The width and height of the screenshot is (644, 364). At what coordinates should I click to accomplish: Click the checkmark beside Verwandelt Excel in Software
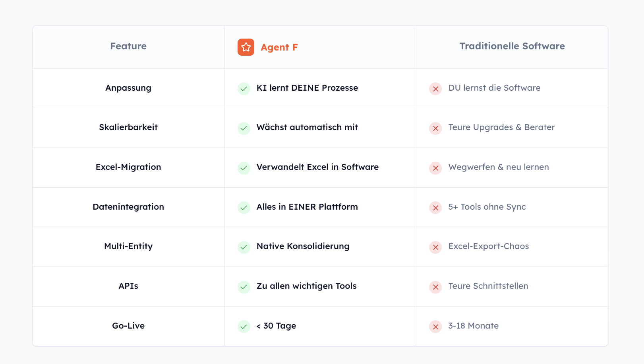pyautogui.click(x=244, y=168)
